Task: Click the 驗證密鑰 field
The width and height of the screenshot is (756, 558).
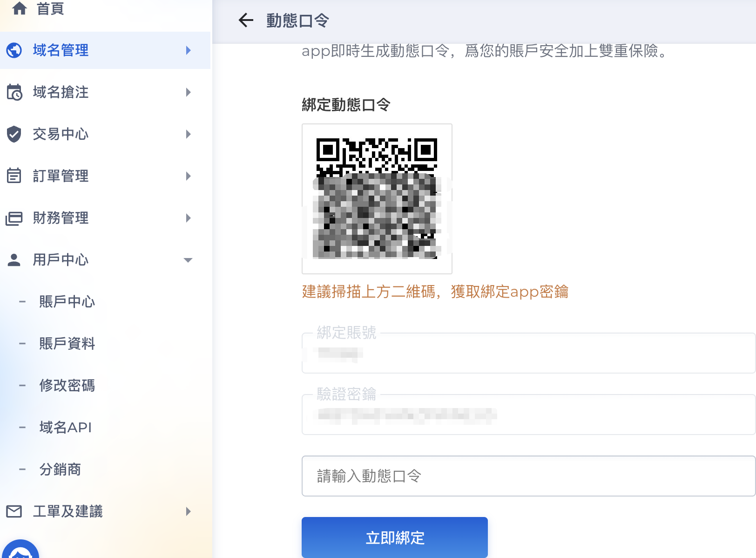Action: [x=528, y=415]
